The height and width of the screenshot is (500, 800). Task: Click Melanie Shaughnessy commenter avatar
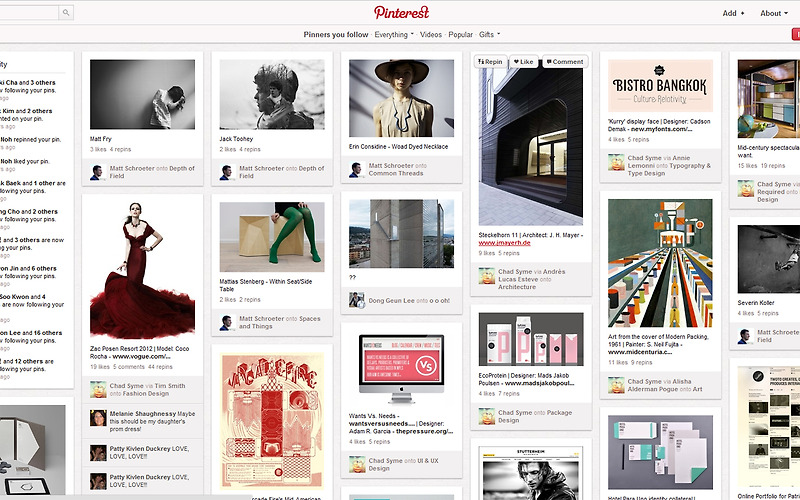[98, 418]
